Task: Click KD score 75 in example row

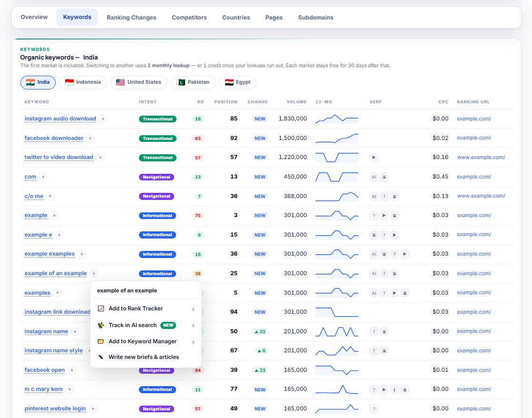Action: pos(198,216)
